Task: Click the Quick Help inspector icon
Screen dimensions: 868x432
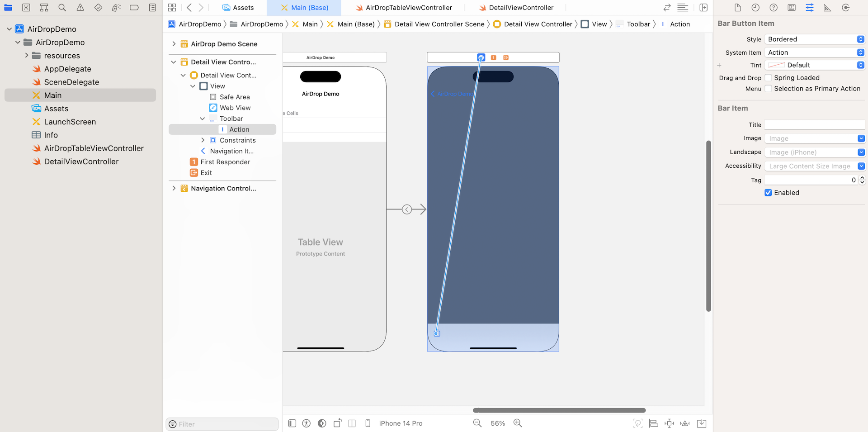Action: (x=774, y=8)
